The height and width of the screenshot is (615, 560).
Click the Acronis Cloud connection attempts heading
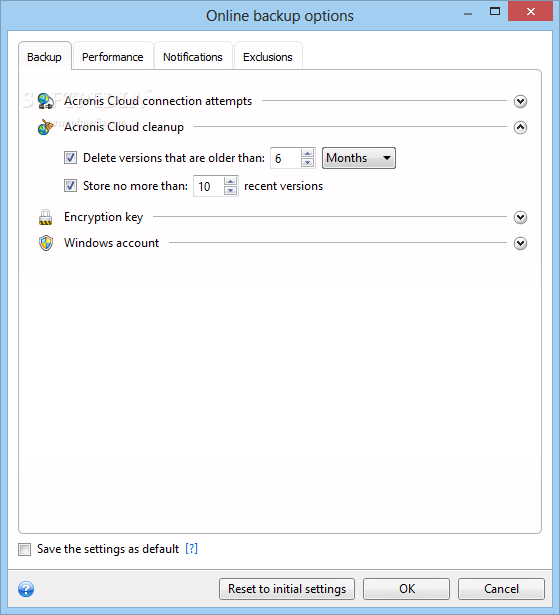158,101
